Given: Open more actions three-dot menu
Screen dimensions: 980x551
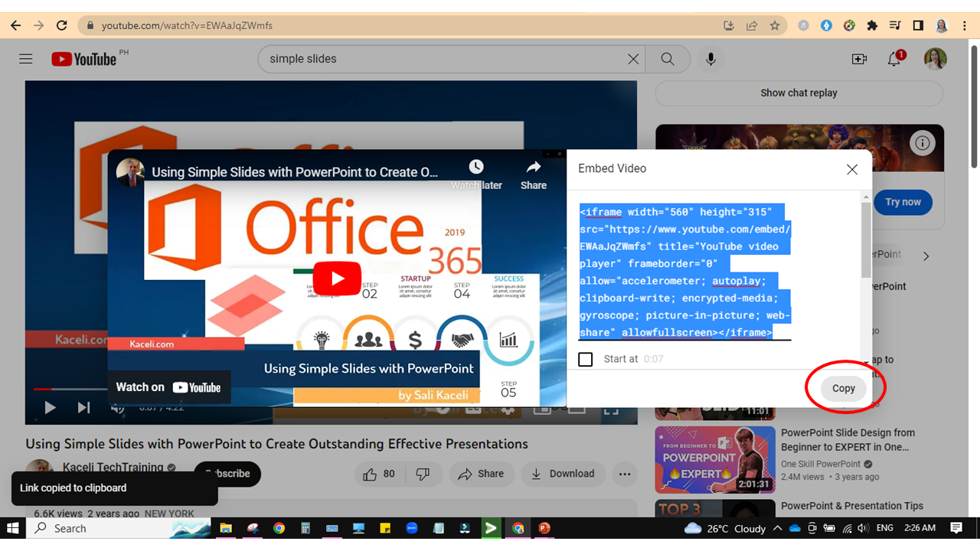Looking at the screenshot, I should point(625,474).
